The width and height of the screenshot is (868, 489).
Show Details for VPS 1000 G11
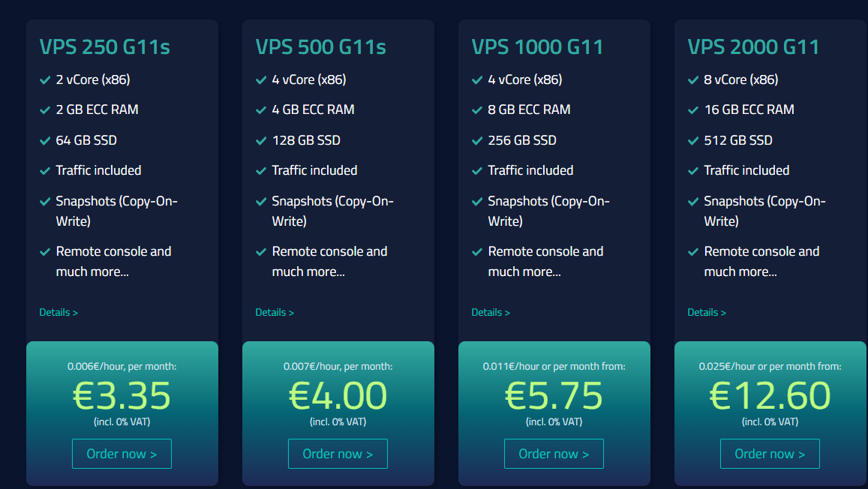coord(491,313)
